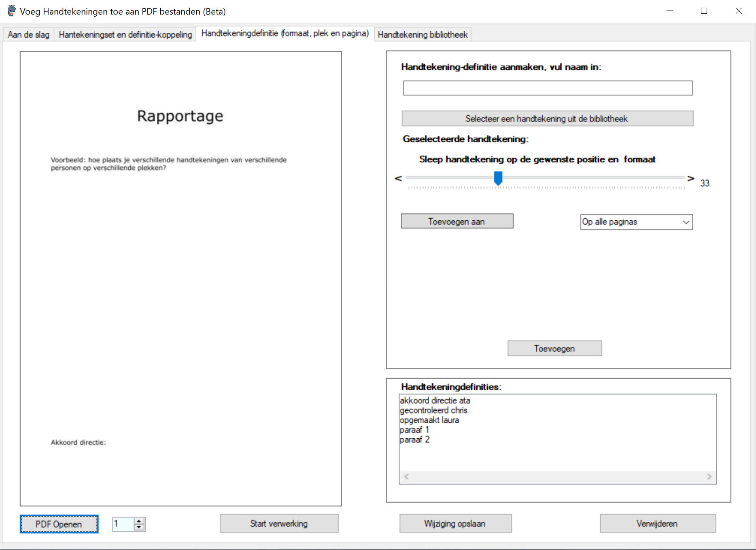Open the 'Op alle paginas' dropdown
The image size is (756, 550).
pyautogui.click(x=636, y=222)
